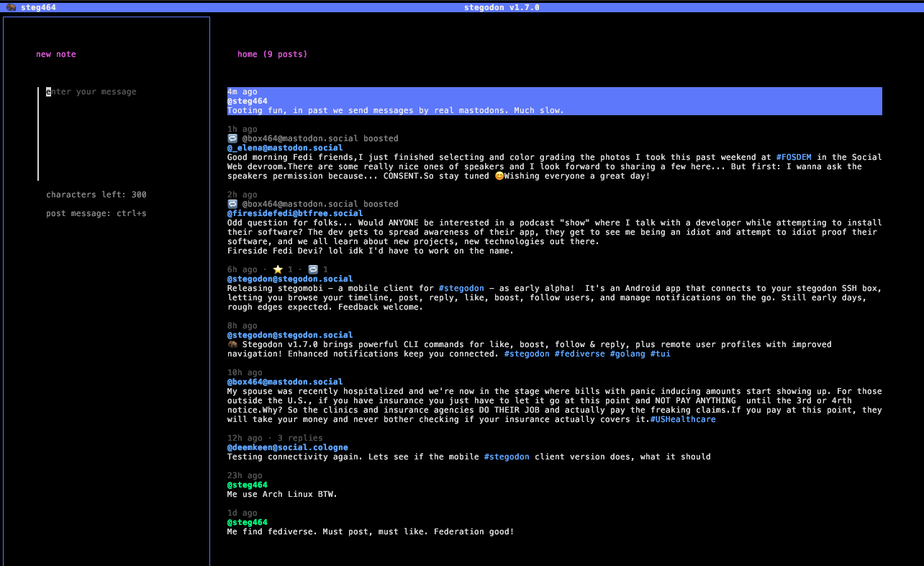Expand '3 replies' on deemkeen's post
The width and height of the screenshot is (924, 566).
pyautogui.click(x=300, y=438)
